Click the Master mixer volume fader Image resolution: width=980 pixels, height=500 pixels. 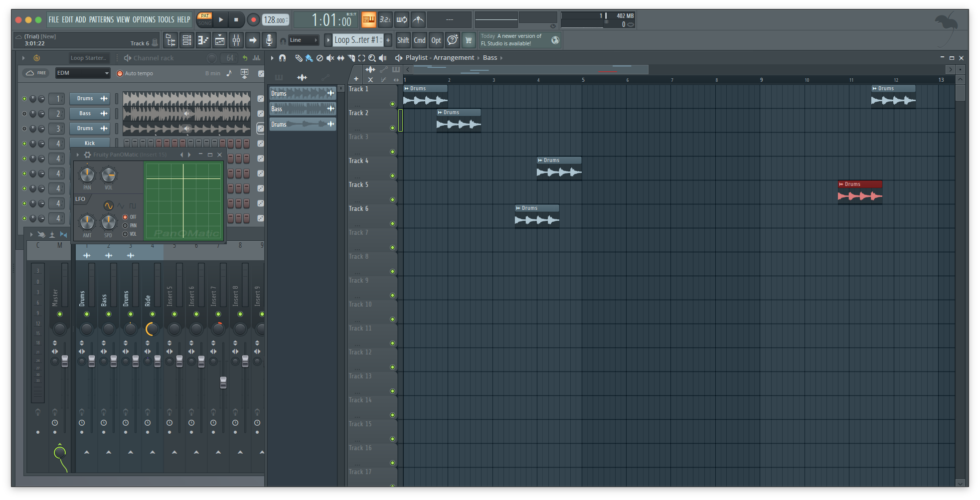pos(65,361)
